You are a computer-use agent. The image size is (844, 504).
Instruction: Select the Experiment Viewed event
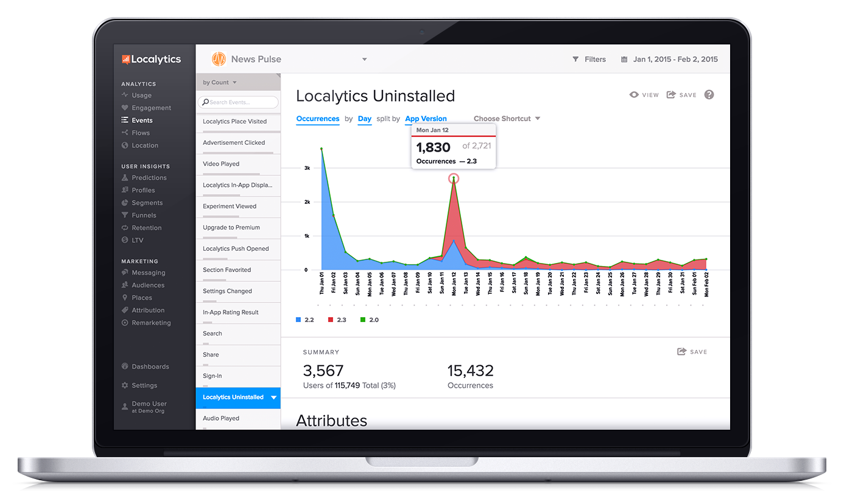238,206
